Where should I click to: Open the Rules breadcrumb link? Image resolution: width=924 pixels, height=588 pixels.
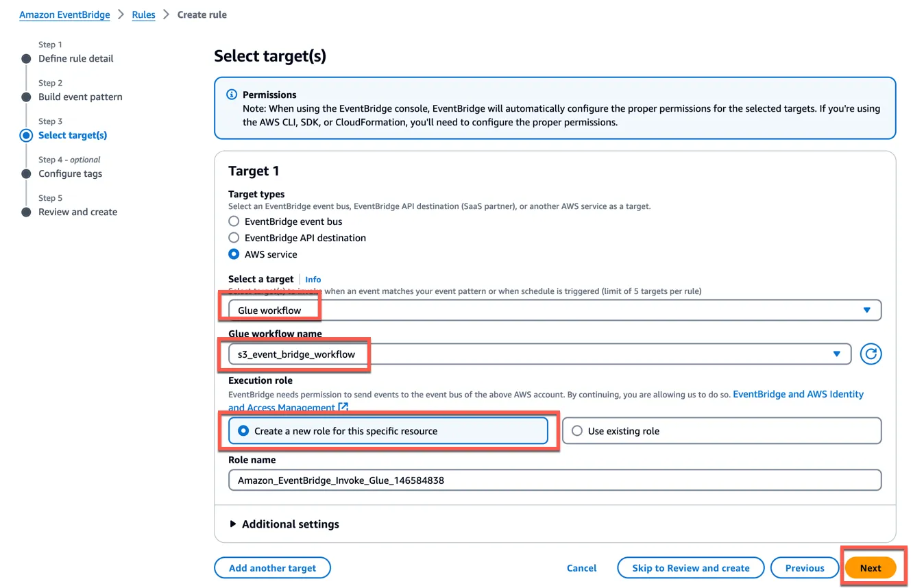tap(144, 14)
